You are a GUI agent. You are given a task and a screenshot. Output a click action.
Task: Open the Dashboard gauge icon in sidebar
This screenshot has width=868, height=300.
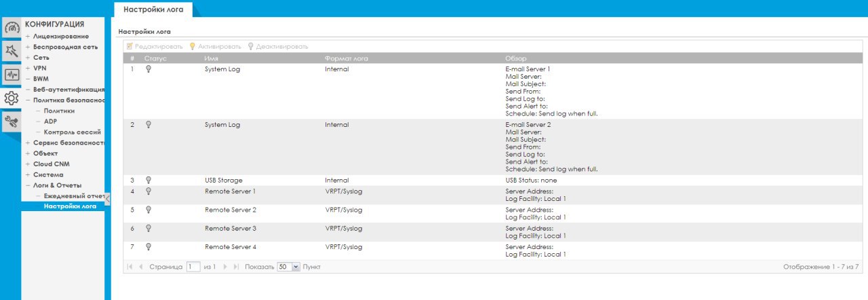click(x=11, y=29)
